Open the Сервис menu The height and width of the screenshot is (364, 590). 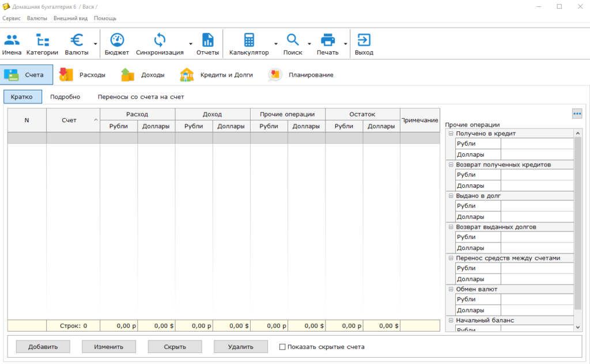[x=12, y=18]
